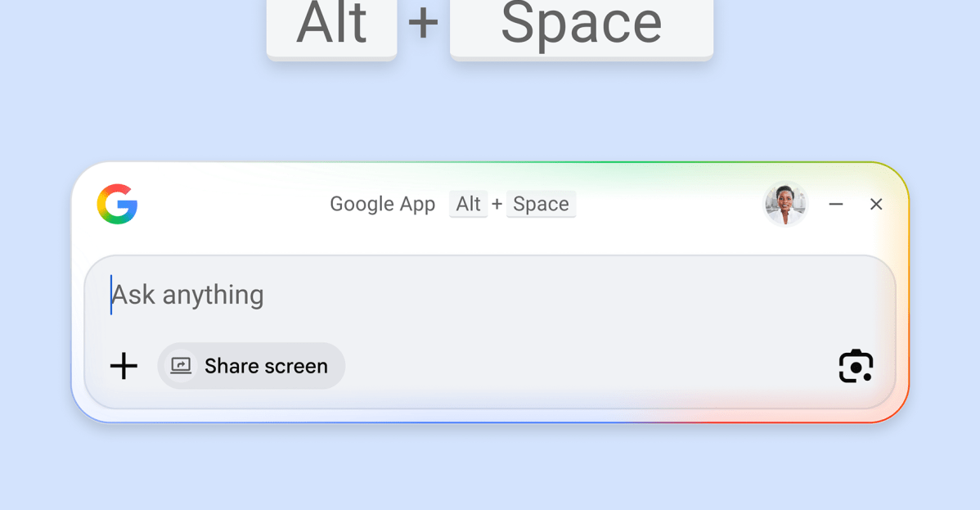Click the Space keycap next to Alt

(541, 204)
